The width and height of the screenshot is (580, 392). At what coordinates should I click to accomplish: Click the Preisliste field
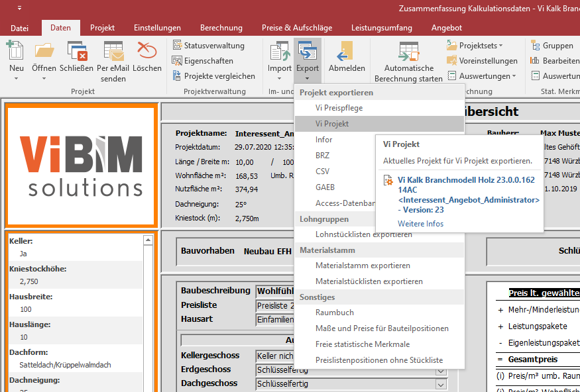(x=275, y=305)
